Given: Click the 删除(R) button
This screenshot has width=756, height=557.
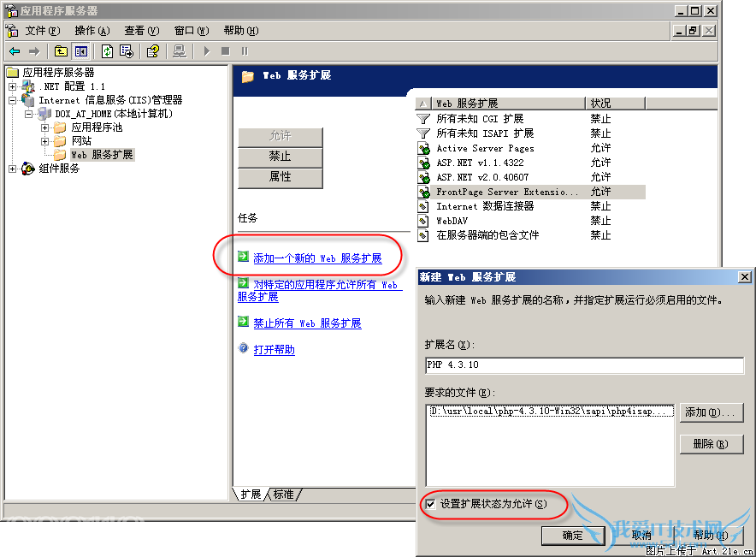Looking at the screenshot, I should pos(712,444).
